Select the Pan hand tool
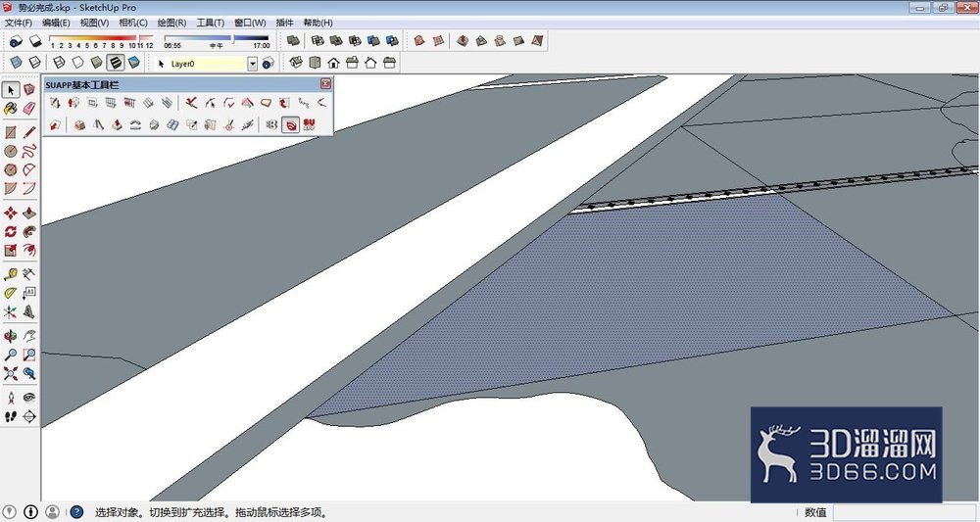This screenshot has height=522, width=980. click(x=29, y=336)
